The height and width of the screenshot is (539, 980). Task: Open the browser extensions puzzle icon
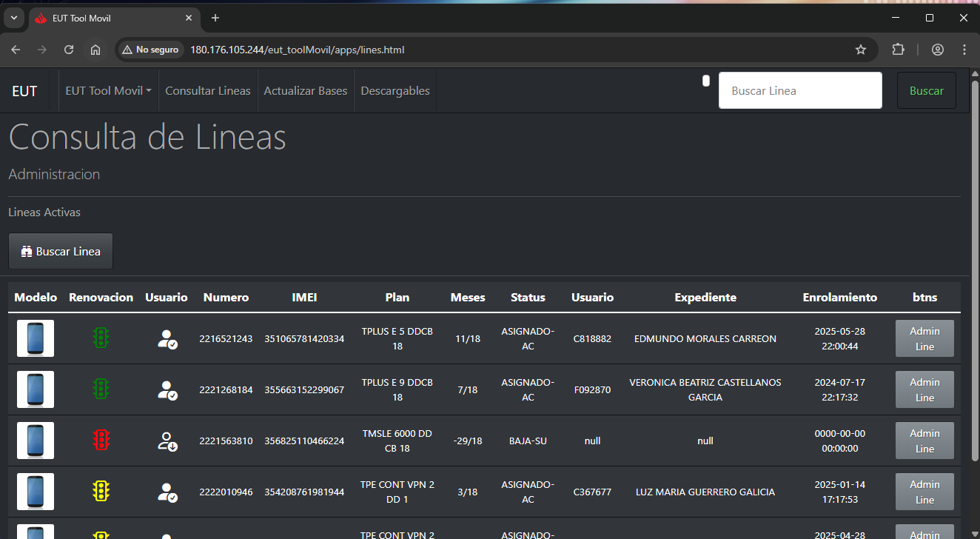coord(898,50)
